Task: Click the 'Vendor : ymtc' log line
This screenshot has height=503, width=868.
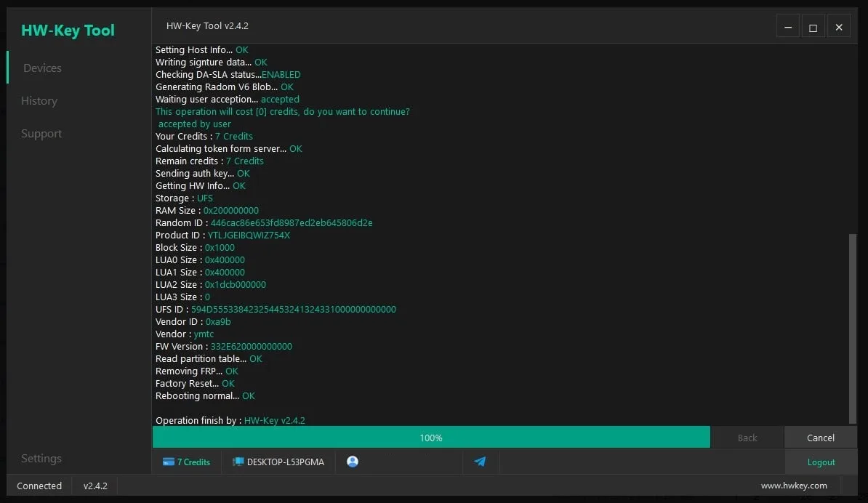Action: tap(185, 334)
